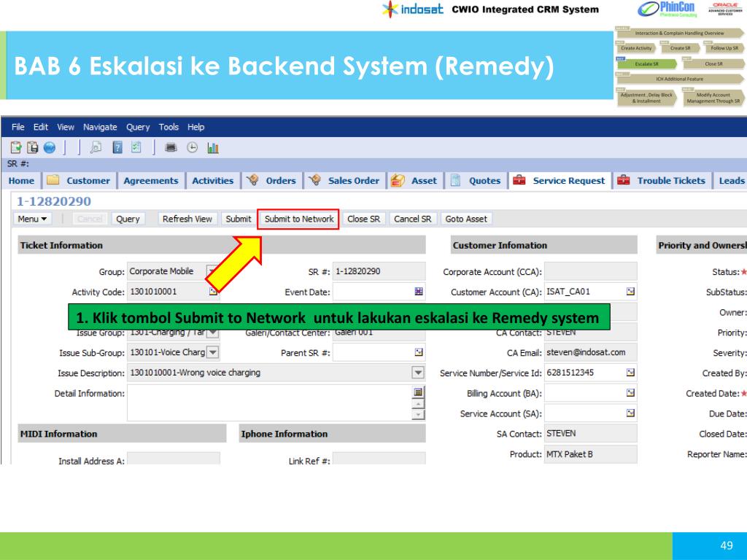Open the Navigate menu
This screenshot has height=560, width=747.
click(100, 127)
